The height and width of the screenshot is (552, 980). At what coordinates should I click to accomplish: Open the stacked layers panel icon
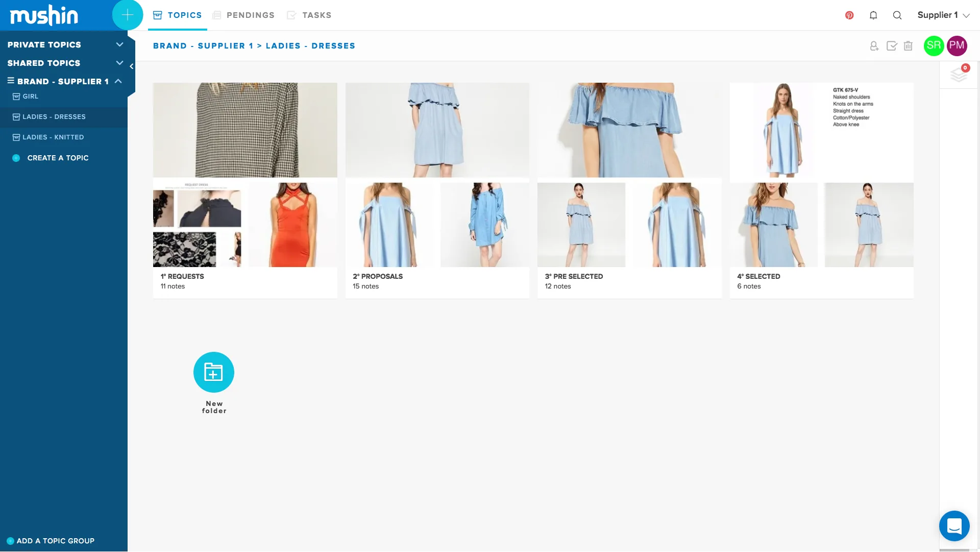coord(959,75)
